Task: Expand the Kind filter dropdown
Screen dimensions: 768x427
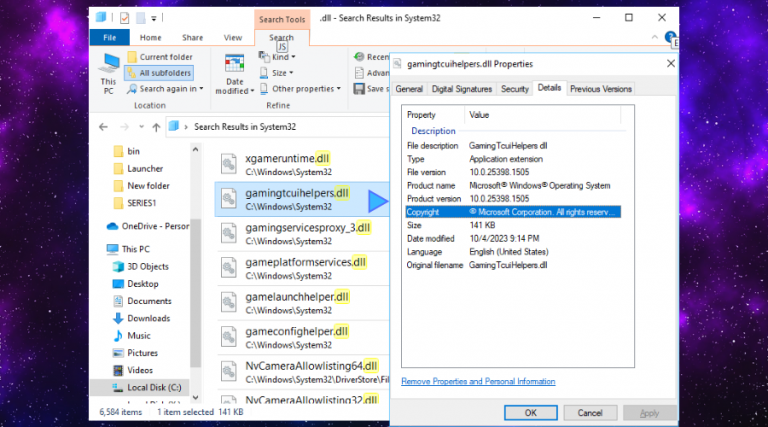Action: (285, 57)
